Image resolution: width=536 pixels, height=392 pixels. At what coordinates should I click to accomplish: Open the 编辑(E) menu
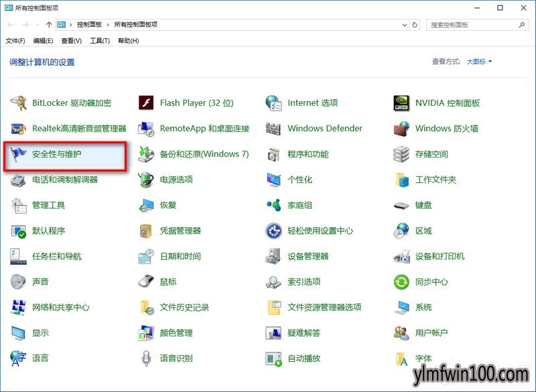[x=43, y=41]
